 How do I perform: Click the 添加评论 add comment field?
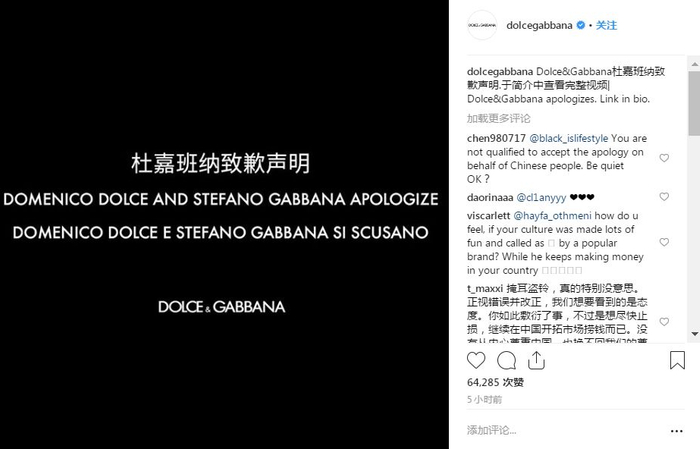tap(567, 430)
